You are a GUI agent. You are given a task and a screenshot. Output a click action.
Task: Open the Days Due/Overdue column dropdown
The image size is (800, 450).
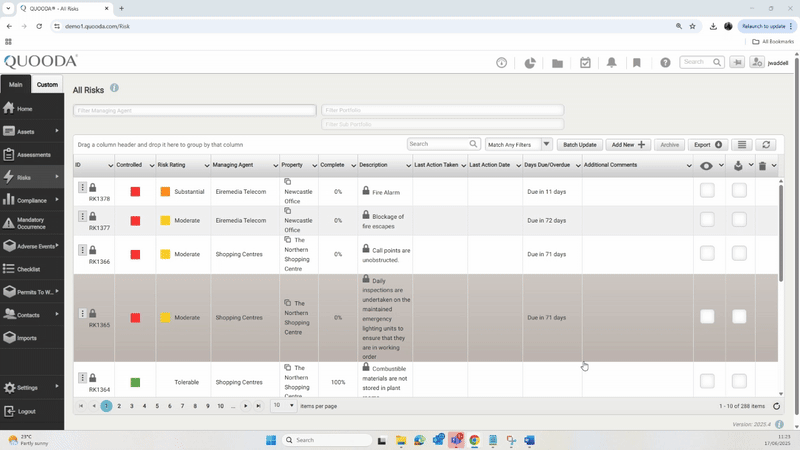tap(578, 166)
